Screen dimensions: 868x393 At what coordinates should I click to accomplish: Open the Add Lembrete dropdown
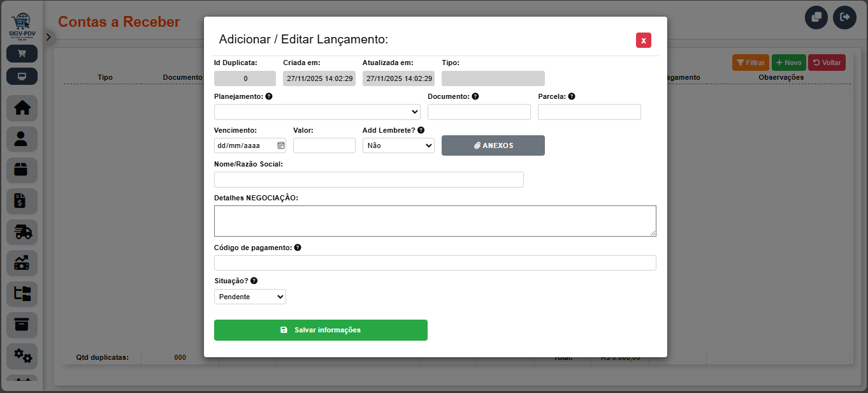coord(398,145)
